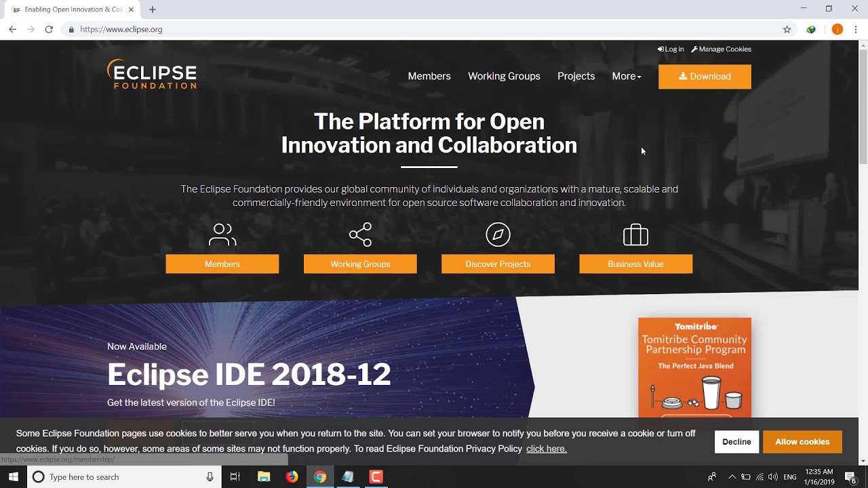
Task: Click the Eclipse IDE 2018-12 heading
Action: click(249, 374)
